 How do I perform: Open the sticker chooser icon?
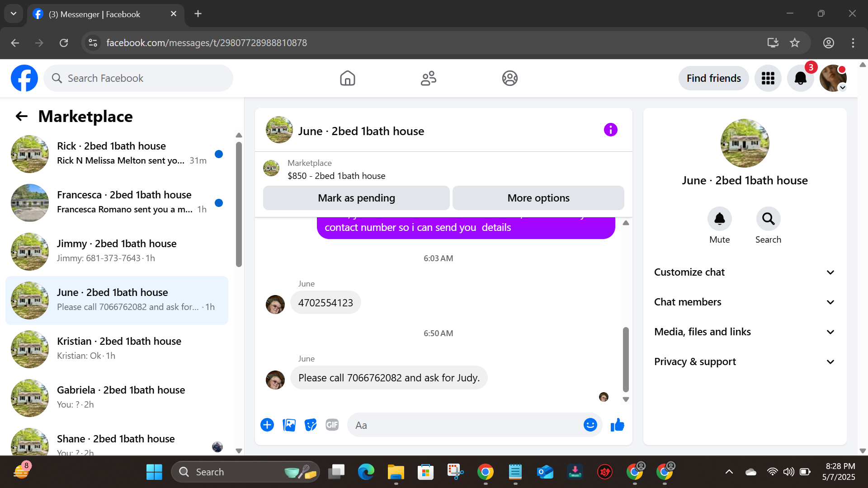coord(311,425)
